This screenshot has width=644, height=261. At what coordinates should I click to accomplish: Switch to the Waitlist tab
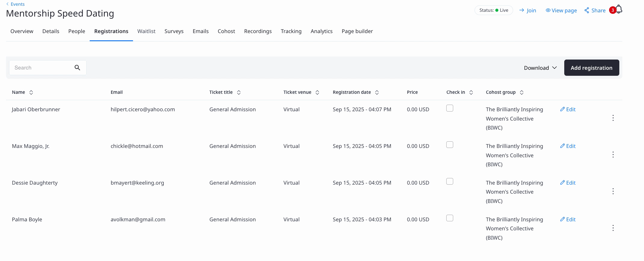pyautogui.click(x=146, y=31)
